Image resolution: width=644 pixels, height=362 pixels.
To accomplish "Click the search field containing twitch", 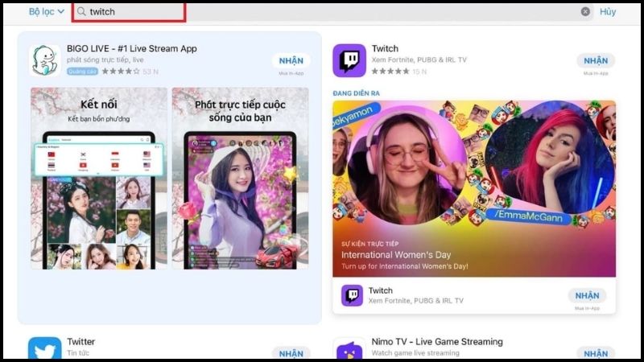I will (332, 11).
